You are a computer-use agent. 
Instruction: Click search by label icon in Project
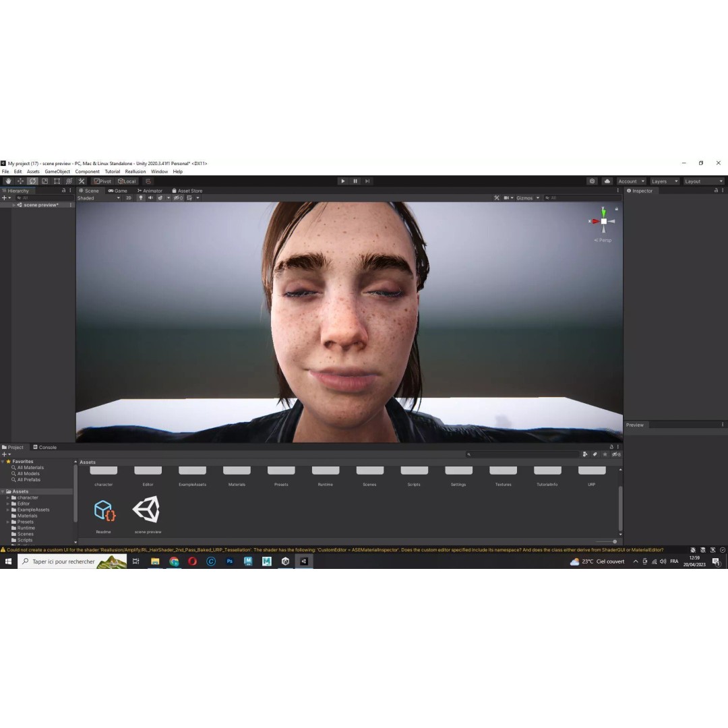point(595,454)
